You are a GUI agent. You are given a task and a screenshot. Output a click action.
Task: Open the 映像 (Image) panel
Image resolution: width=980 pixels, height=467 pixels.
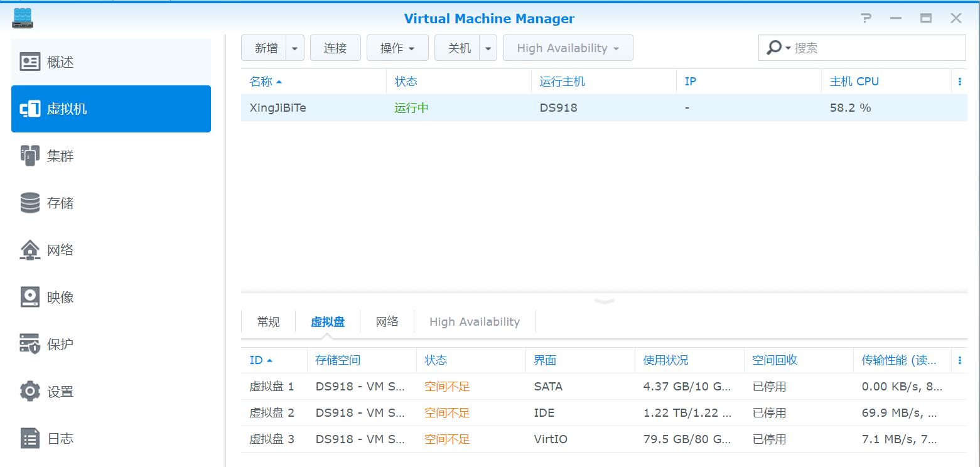(60, 297)
